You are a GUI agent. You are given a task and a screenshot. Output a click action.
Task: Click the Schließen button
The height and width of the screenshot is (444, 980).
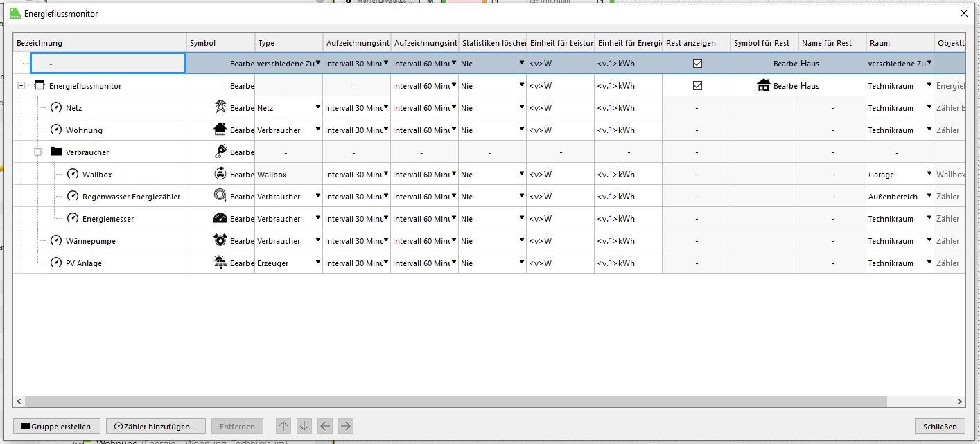click(x=940, y=426)
